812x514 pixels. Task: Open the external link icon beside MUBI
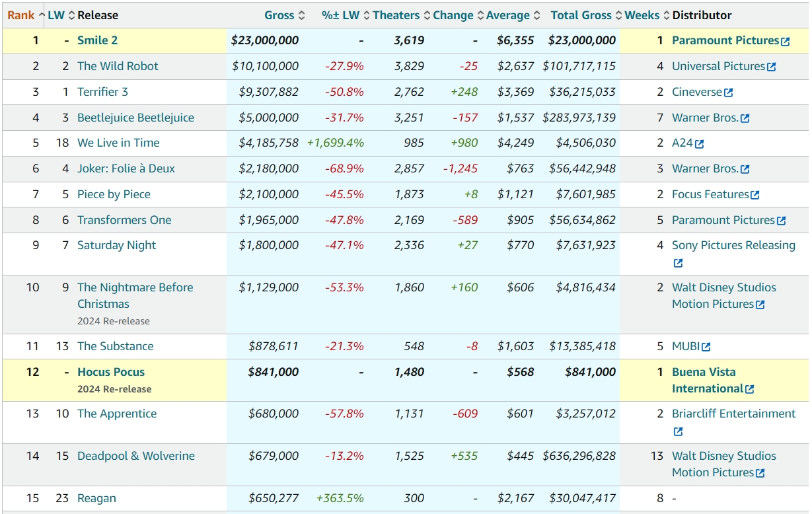click(x=706, y=347)
